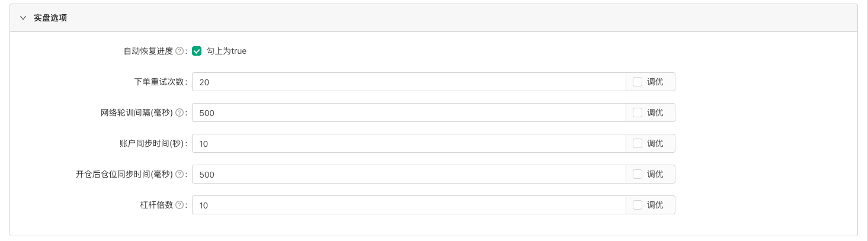Screen dimensions: 868x241
Task: Uncheck the 自动恢复进度 checkbox
Action: (197, 52)
